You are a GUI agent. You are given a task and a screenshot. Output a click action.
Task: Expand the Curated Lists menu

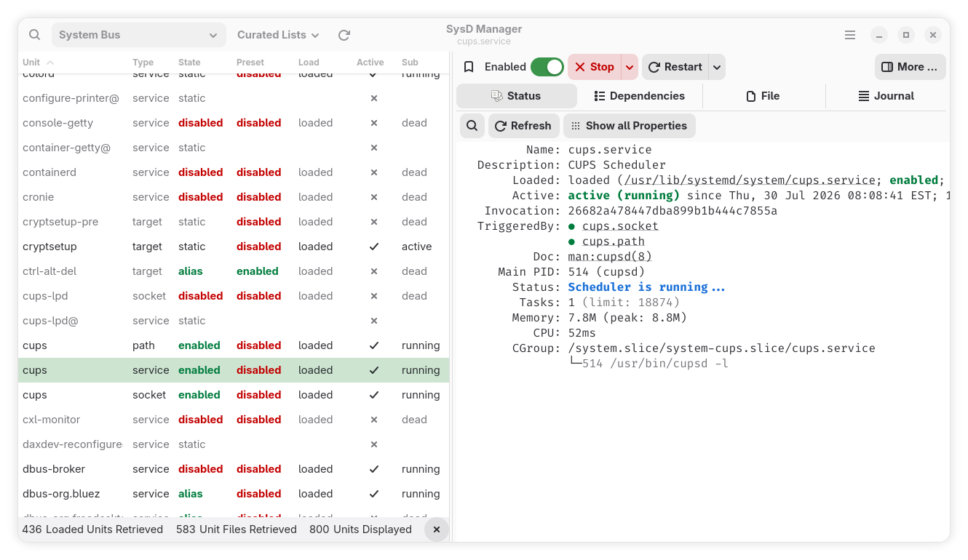(278, 35)
